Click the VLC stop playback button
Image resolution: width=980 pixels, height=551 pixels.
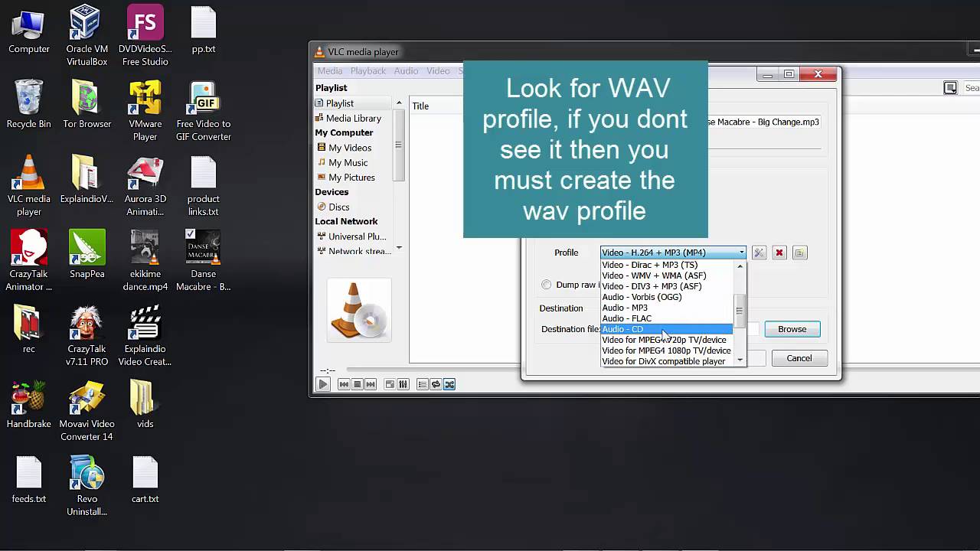pos(357,384)
